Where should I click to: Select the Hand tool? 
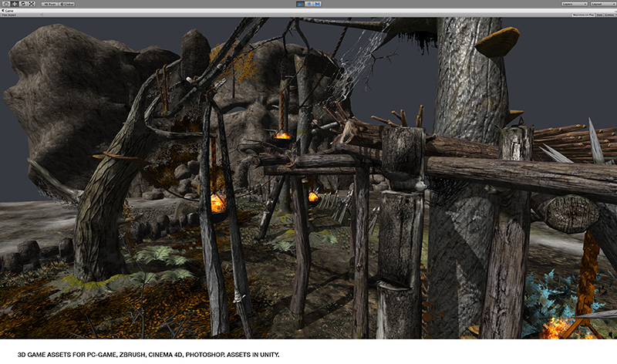(5, 4)
